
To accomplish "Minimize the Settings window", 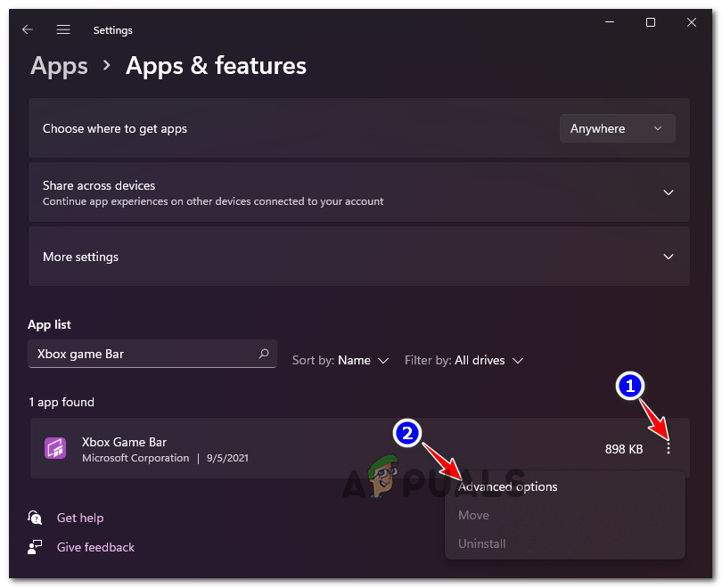I will click(610, 22).
